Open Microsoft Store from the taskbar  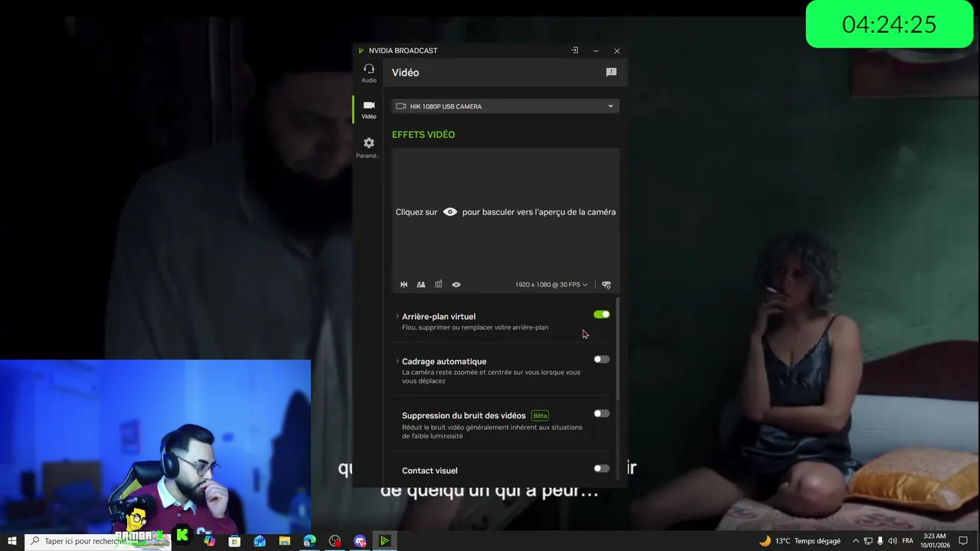(234, 541)
